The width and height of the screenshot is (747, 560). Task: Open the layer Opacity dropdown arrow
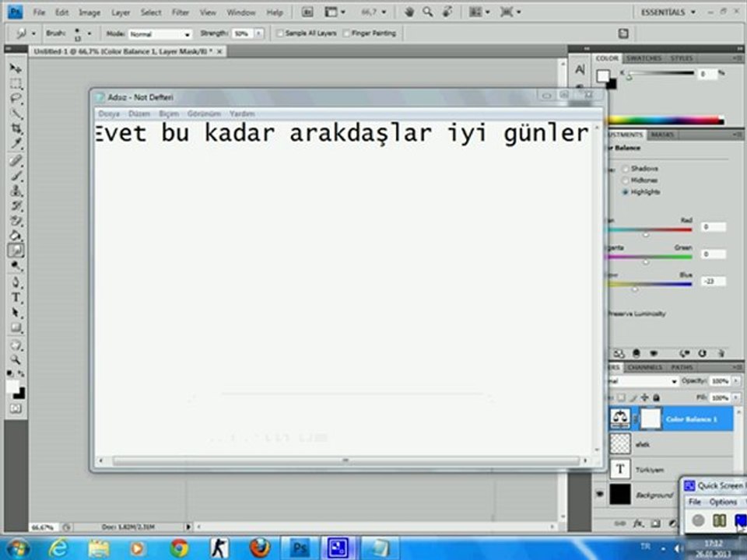pos(736,381)
